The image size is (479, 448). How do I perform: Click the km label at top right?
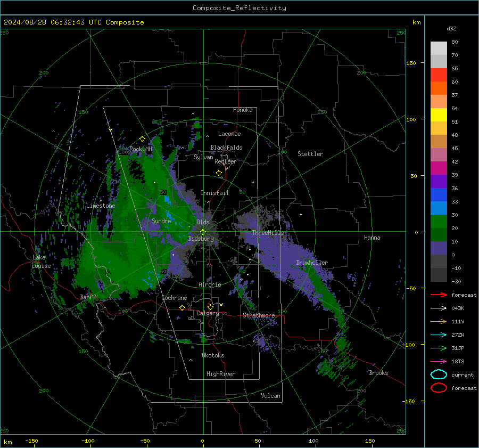click(x=416, y=22)
